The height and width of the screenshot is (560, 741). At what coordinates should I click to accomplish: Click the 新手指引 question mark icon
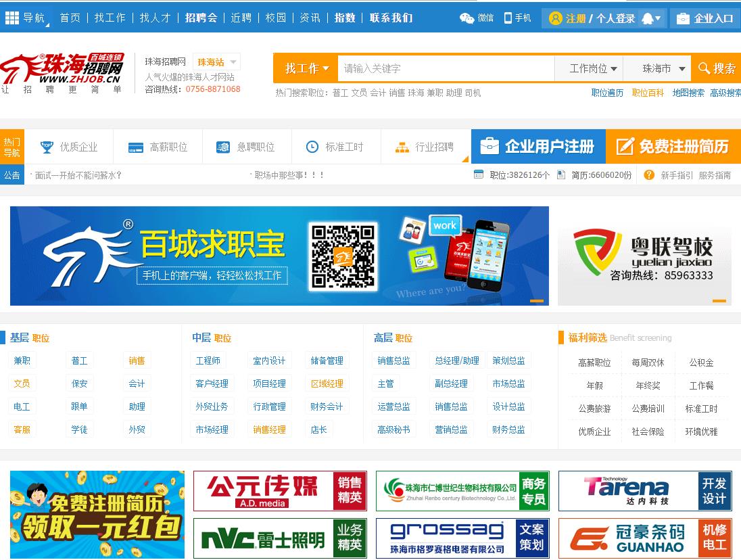coord(649,175)
